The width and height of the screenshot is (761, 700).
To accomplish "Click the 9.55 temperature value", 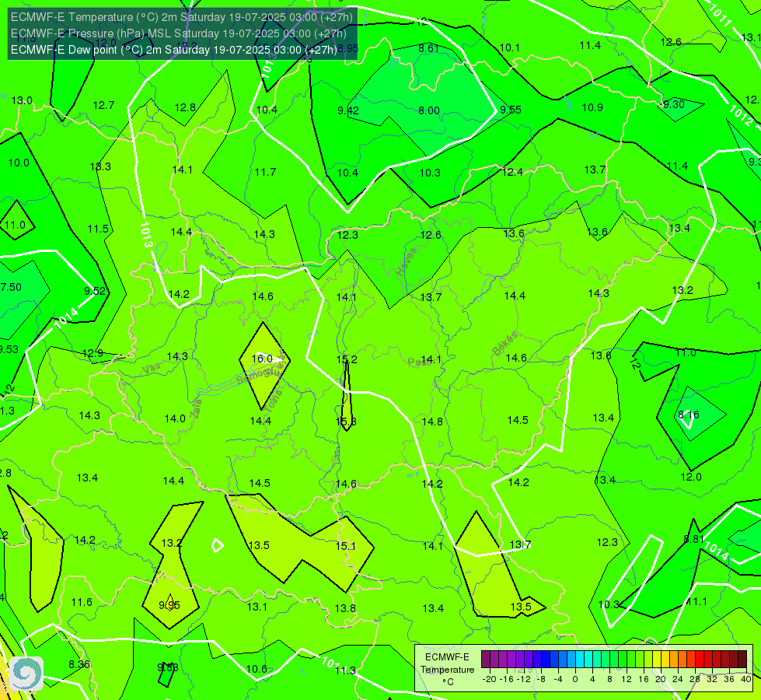I will [x=511, y=110].
